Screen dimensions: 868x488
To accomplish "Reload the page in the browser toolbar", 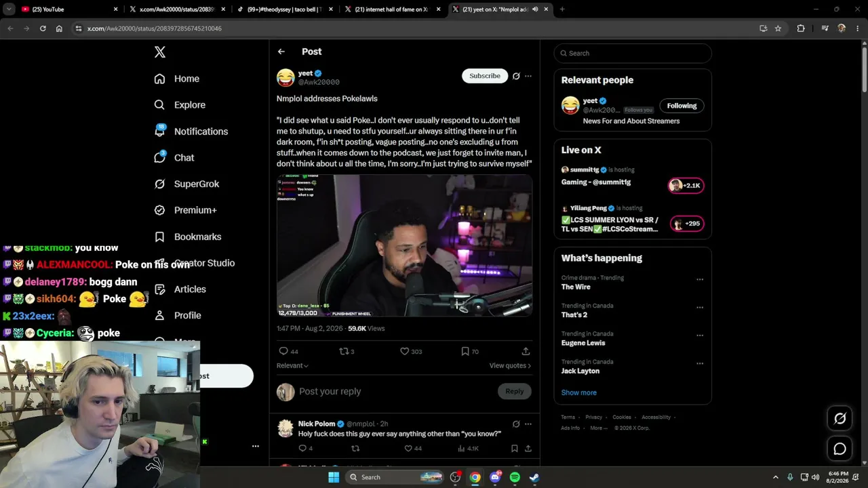I will point(43,28).
